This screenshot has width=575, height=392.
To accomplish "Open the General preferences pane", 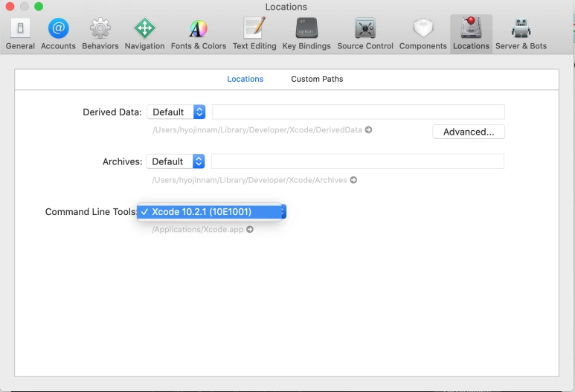I will 20,34.
